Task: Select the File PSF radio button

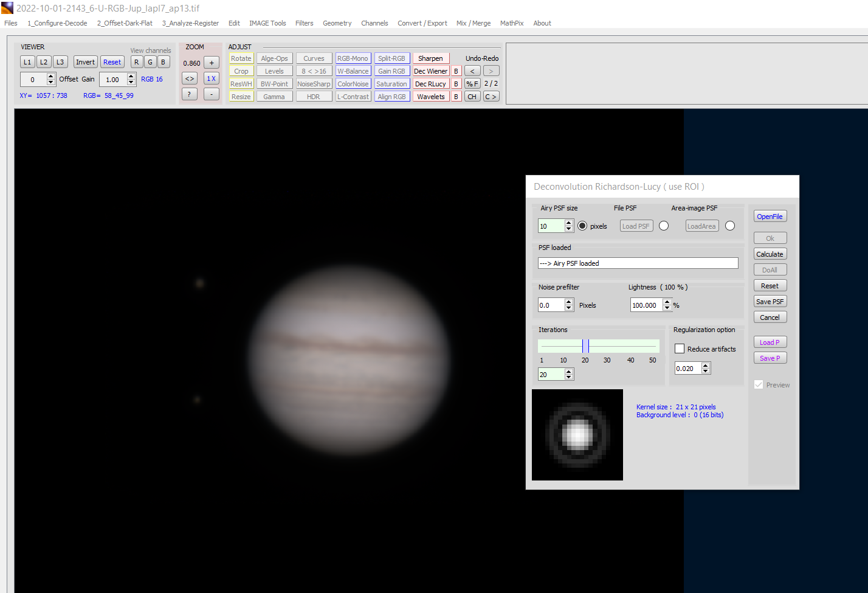Action: (x=664, y=226)
